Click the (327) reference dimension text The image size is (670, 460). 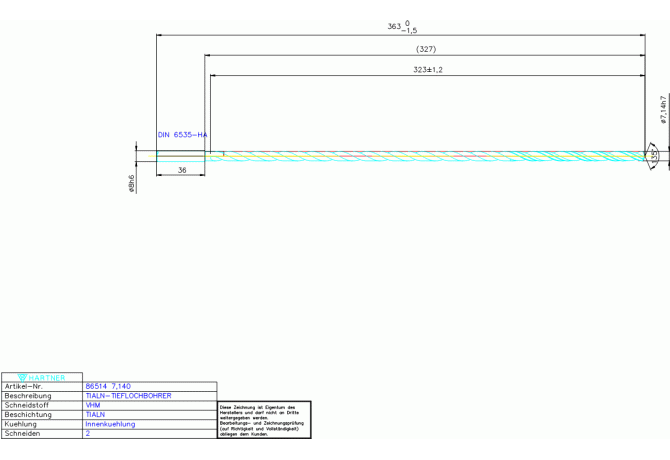click(x=425, y=49)
